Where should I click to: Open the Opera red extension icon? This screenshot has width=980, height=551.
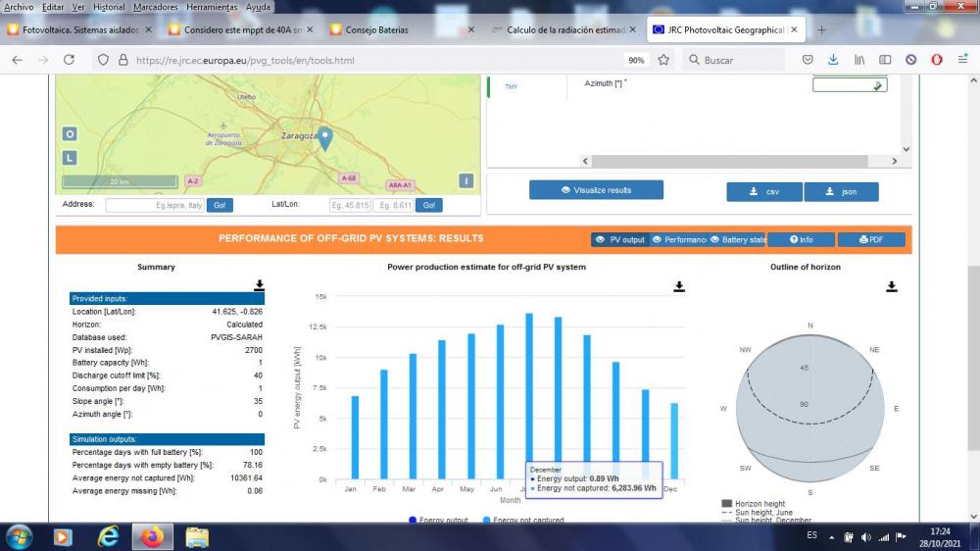coord(936,60)
